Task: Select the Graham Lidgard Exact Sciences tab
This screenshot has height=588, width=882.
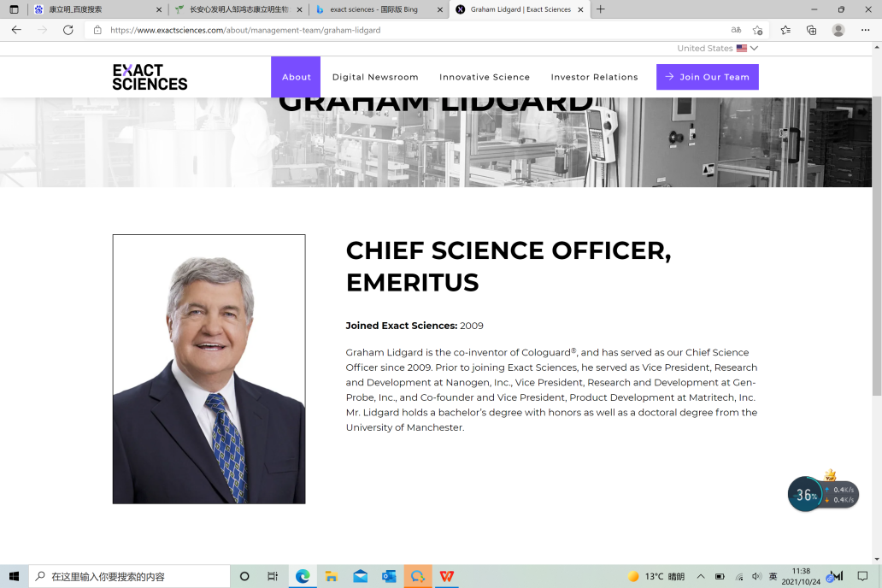Action: coord(520,9)
